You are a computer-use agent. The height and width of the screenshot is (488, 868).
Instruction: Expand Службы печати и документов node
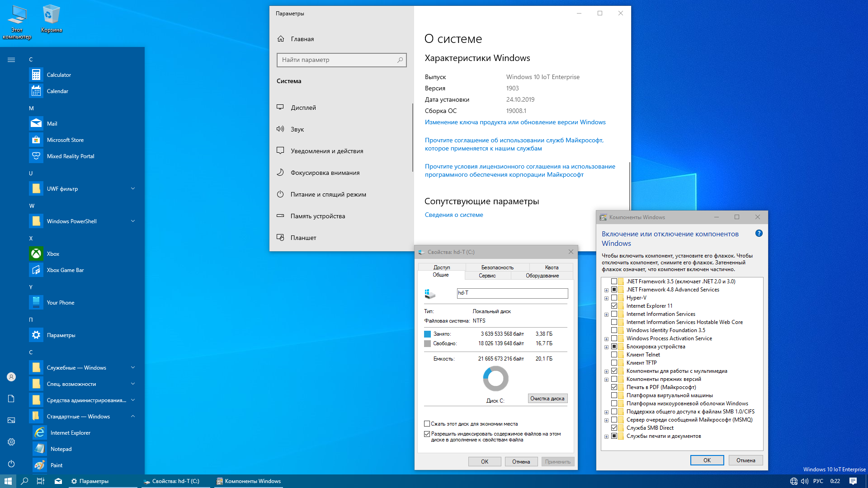tap(606, 436)
